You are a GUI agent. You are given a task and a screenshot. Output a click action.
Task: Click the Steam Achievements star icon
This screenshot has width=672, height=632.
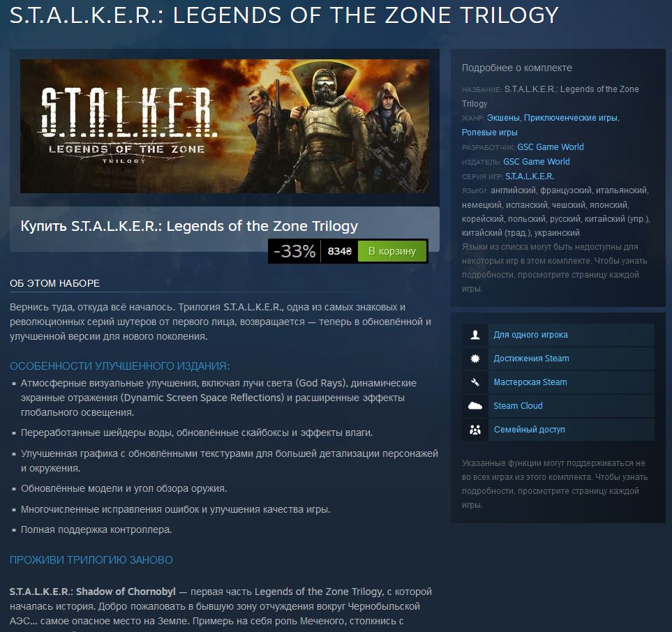tap(475, 359)
